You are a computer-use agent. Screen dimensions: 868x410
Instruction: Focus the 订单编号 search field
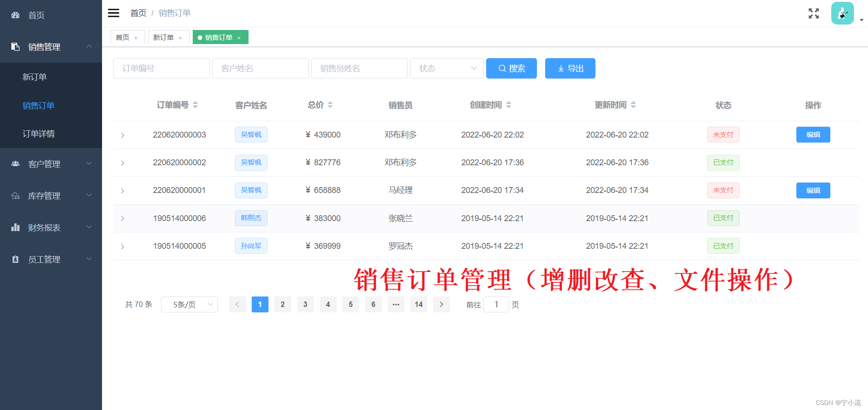tap(161, 68)
